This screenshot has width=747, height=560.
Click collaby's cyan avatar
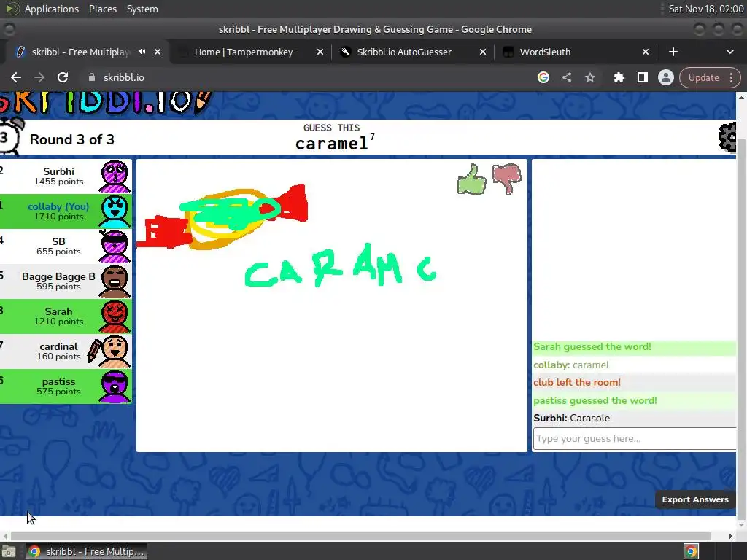[115, 211]
